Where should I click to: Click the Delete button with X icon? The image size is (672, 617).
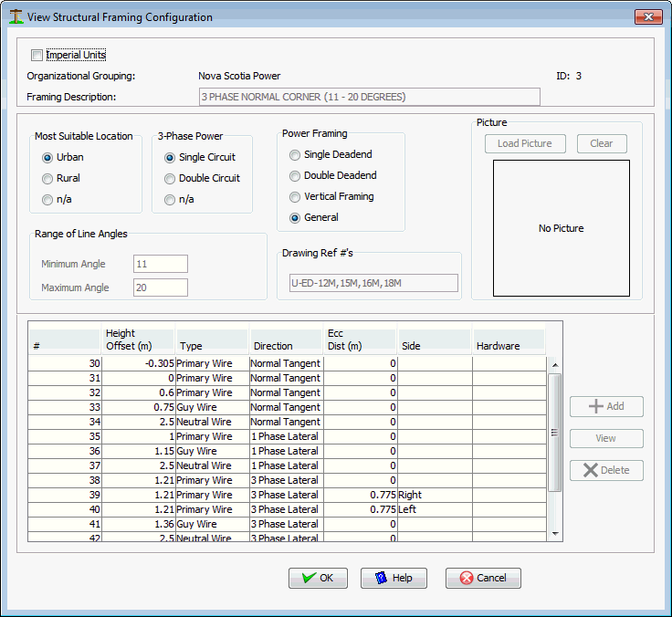click(x=606, y=470)
